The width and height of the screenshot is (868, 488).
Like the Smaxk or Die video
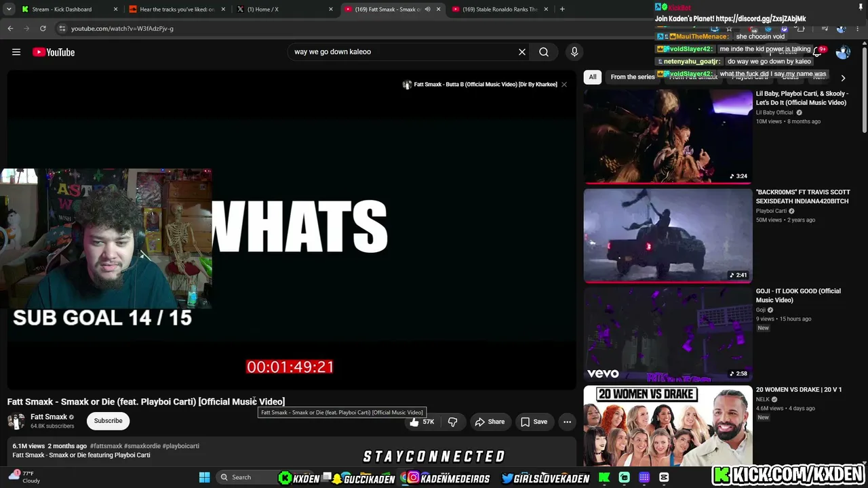point(421,422)
